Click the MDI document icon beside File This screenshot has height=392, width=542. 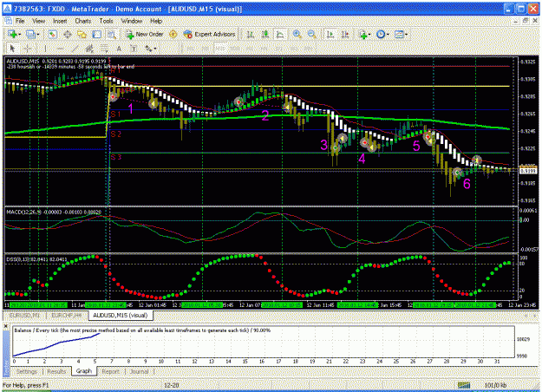(9, 21)
